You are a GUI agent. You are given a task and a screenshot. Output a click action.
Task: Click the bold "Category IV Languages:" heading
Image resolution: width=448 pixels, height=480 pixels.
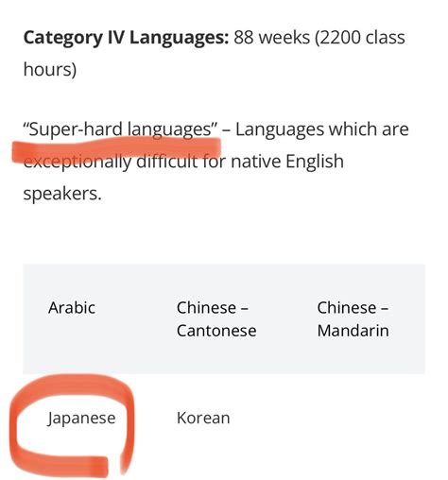[126, 38]
